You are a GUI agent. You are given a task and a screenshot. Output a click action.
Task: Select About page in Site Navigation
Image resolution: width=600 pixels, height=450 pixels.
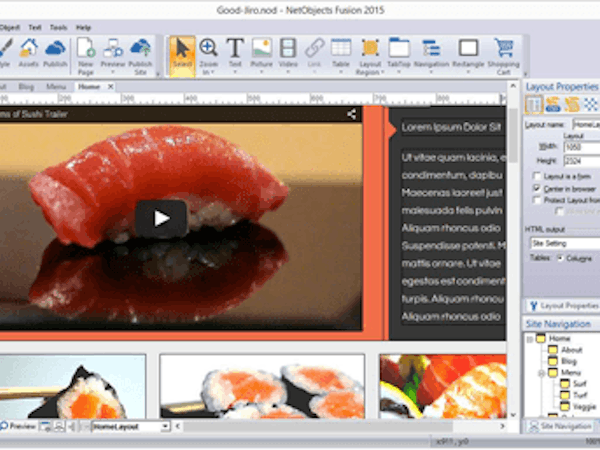click(572, 350)
